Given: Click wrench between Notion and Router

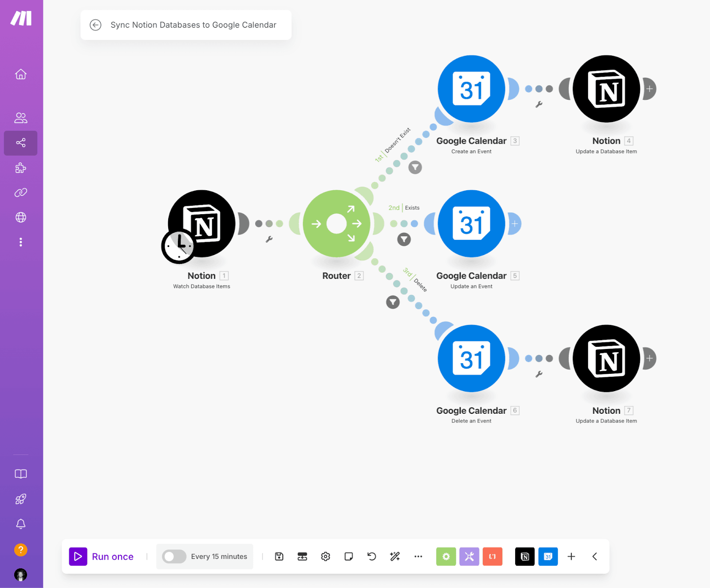Looking at the screenshot, I should [269, 239].
